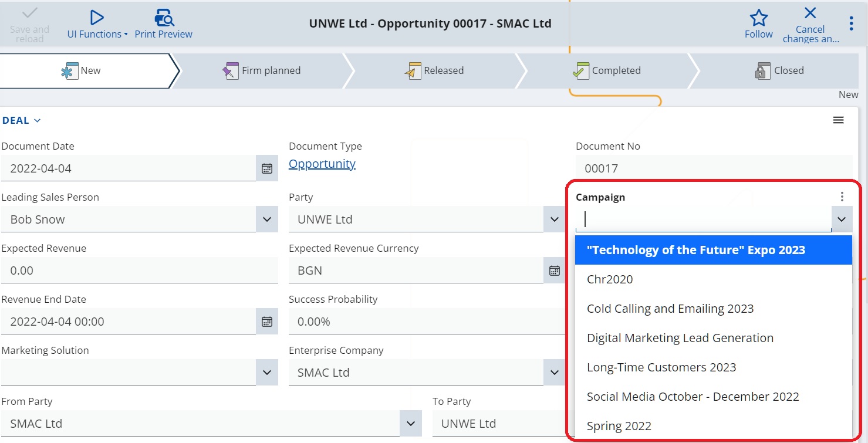Click the Party UNWE Ltd field
Image resolution: width=868 pixels, height=443 pixels.
416,219
